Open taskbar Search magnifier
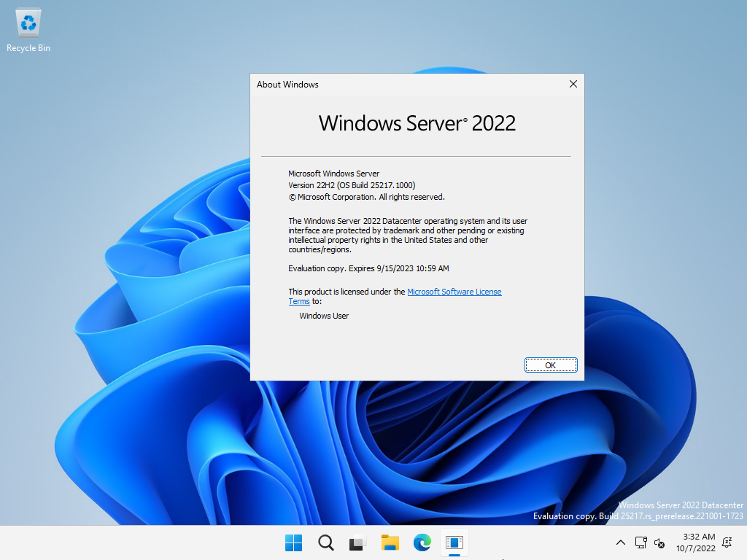 pyautogui.click(x=326, y=542)
